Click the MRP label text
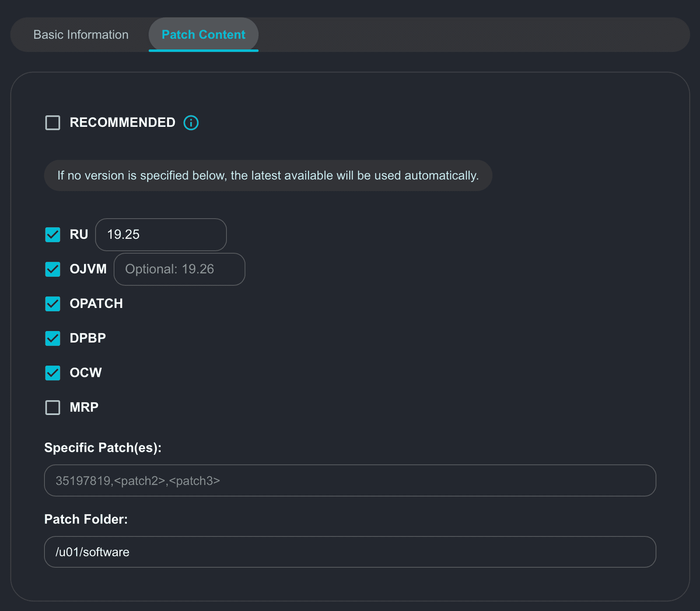The width and height of the screenshot is (700, 611). coord(84,407)
